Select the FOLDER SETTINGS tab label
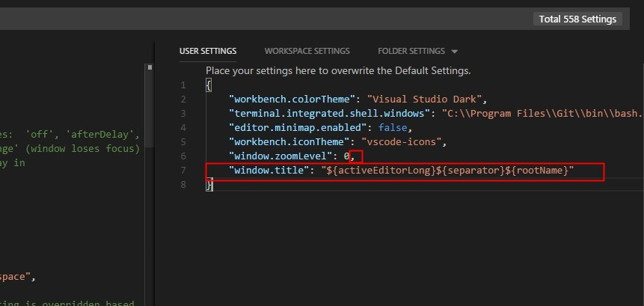 pos(411,52)
